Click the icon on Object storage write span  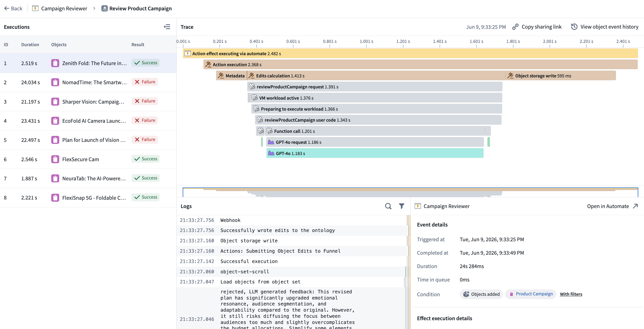(510, 76)
